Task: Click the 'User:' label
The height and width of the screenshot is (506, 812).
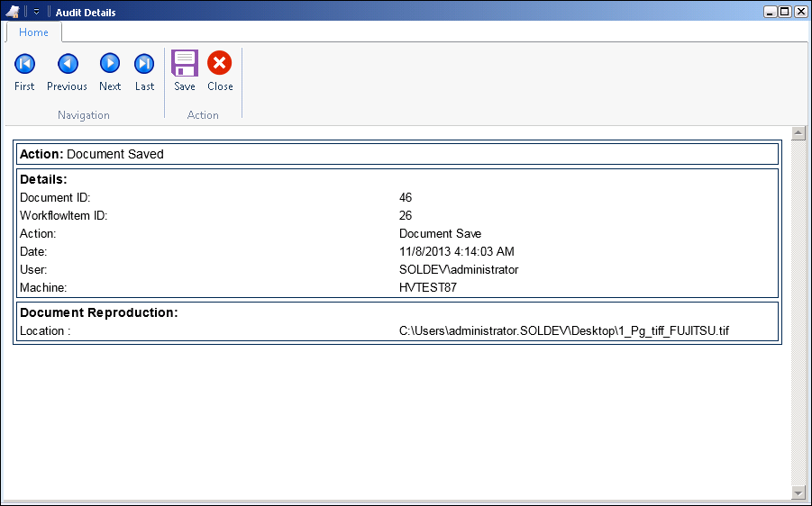Action: point(33,270)
